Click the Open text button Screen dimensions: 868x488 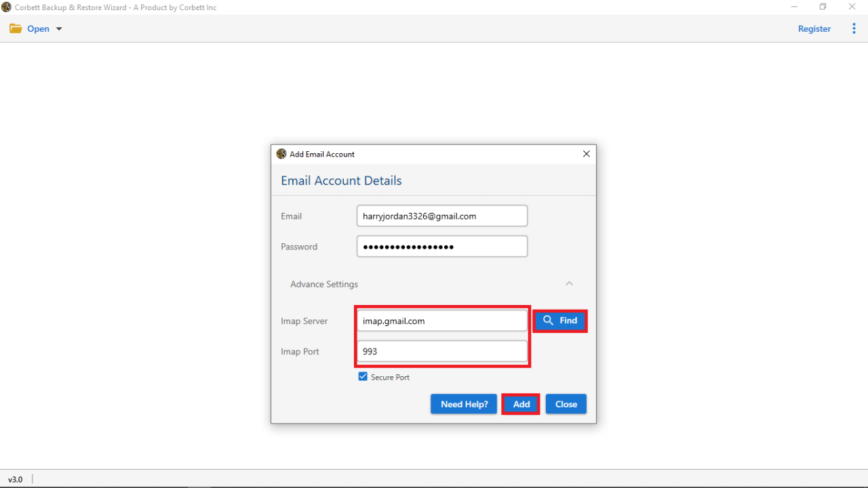click(38, 29)
